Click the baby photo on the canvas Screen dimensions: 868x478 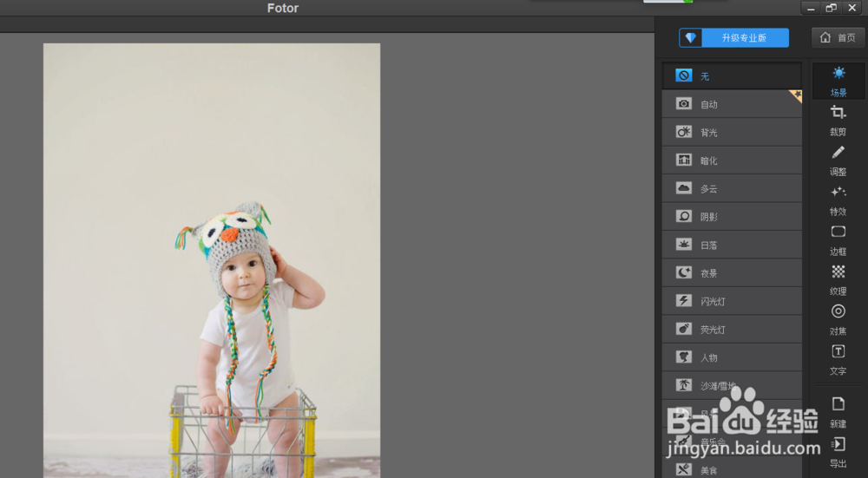pos(212,260)
